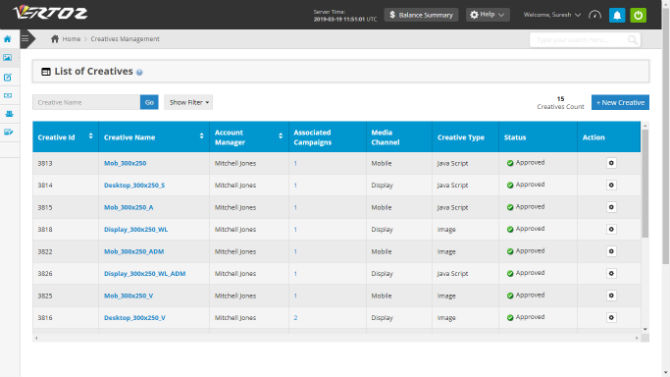Open the Display_300x250_WL_ADM creative link
This screenshot has width=670, height=377.
point(145,274)
